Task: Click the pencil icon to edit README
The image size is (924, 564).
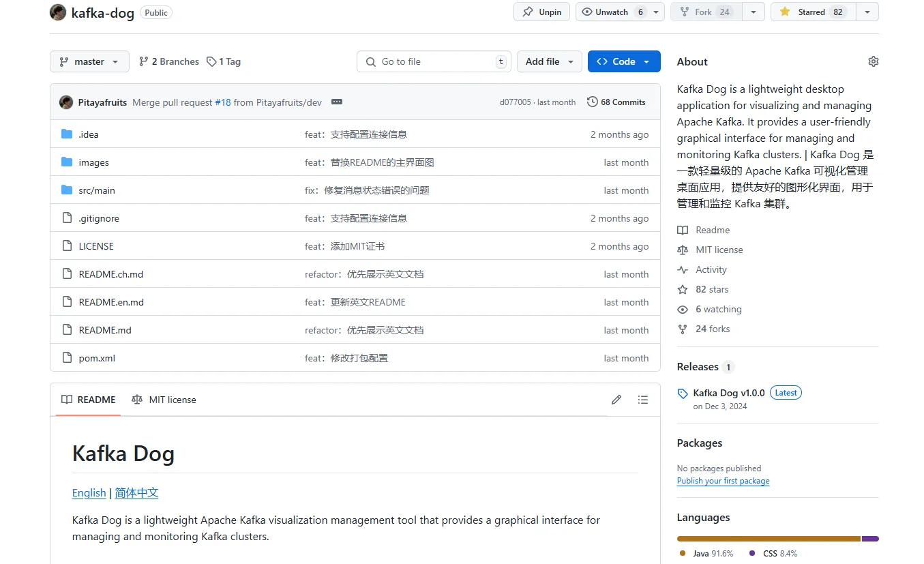Action: 616,400
